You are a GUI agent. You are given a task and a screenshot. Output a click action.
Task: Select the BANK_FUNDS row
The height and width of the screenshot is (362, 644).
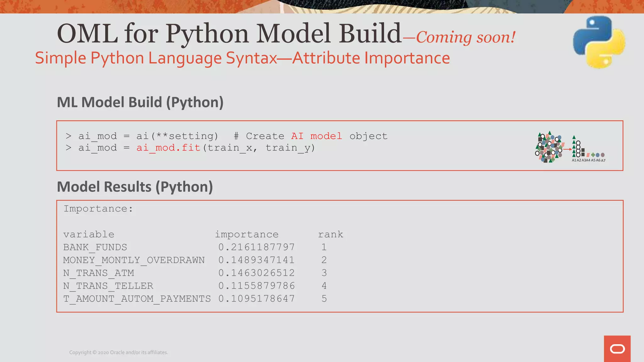coord(95,247)
